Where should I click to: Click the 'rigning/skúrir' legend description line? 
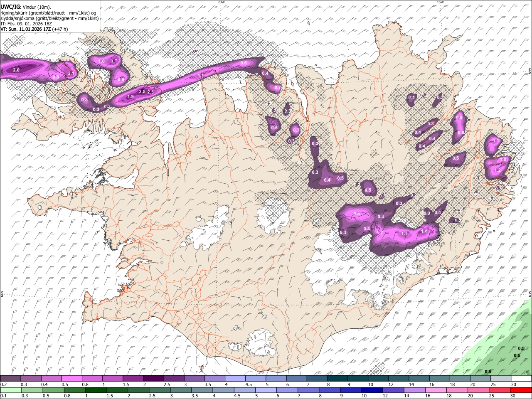pos(49,12)
